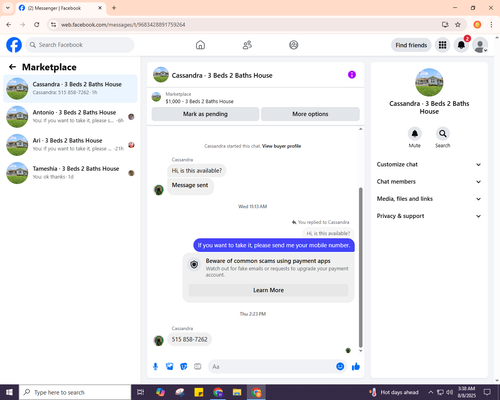Screen dimensions: 500x400
Task: Click the Facebook logo icon
Action: coord(14,45)
